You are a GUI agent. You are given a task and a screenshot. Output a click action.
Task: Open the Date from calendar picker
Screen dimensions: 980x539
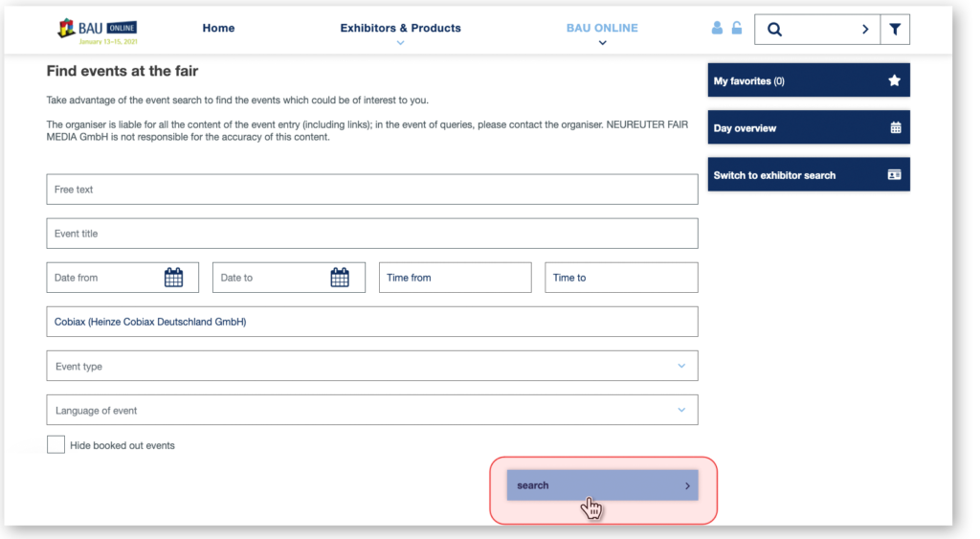tap(173, 278)
